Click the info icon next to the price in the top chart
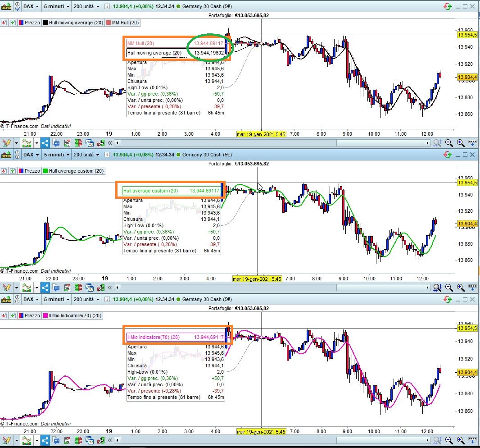Screen dimensions: 480x448 [107, 6]
